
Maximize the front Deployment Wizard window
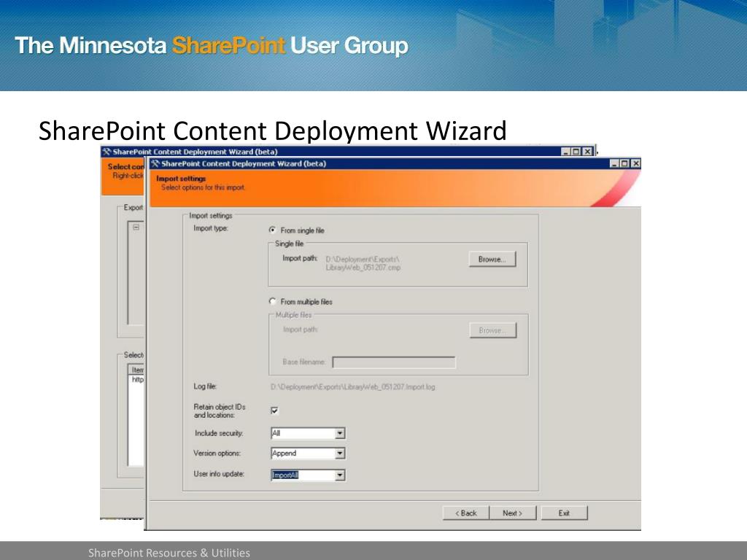(x=625, y=163)
